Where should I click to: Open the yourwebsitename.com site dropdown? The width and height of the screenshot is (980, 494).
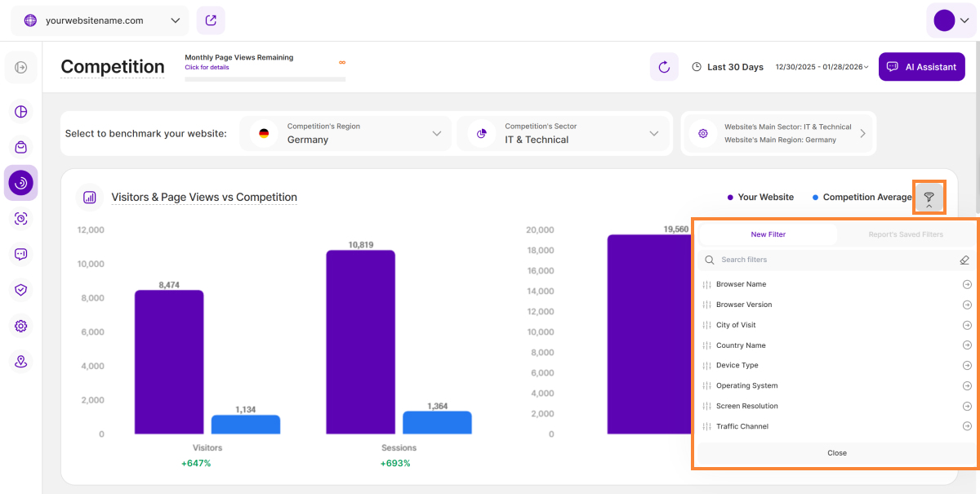tap(100, 20)
